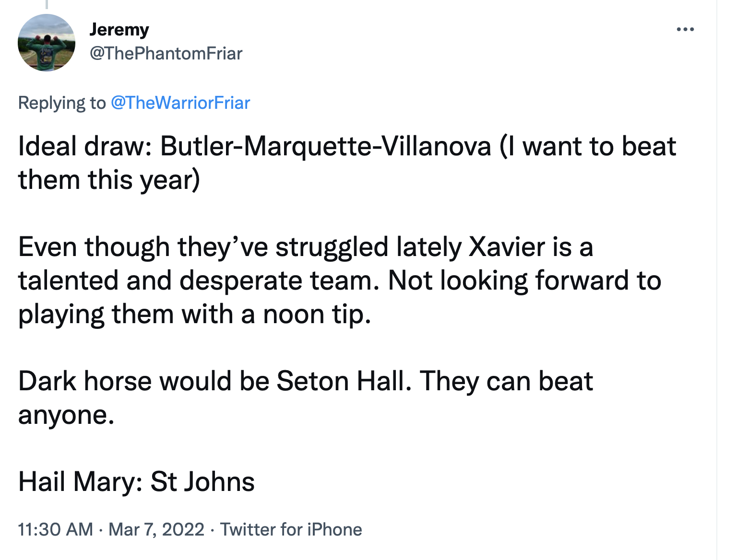The width and height of the screenshot is (737, 560).
Task: Click the Mar 7, 2022 date
Action: 156,530
